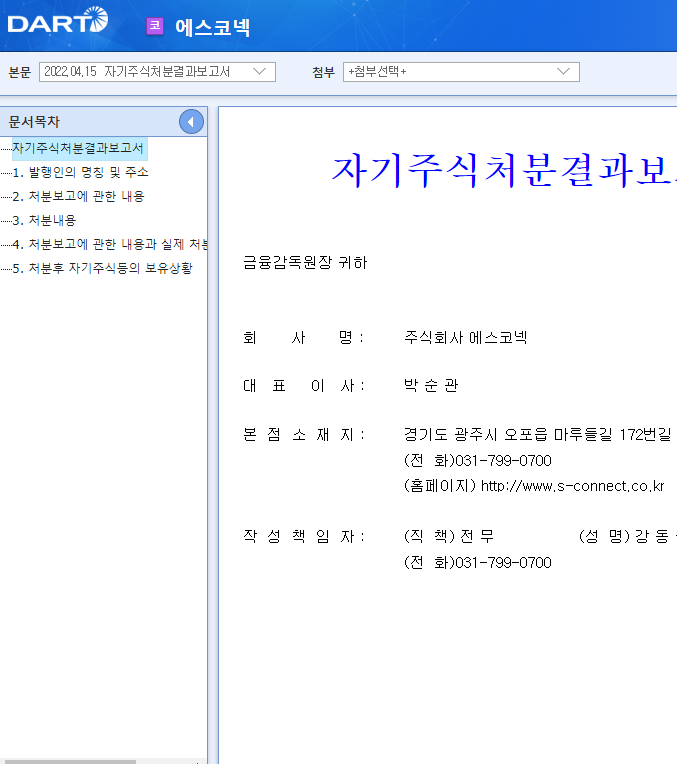Click the purple 코 KOSDAQ market badge
The height and width of the screenshot is (764, 677).
(155, 26)
